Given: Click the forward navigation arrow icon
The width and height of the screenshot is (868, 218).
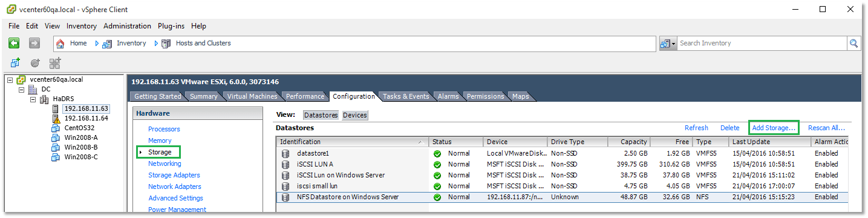Looking at the screenshot, I should (x=34, y=43).
